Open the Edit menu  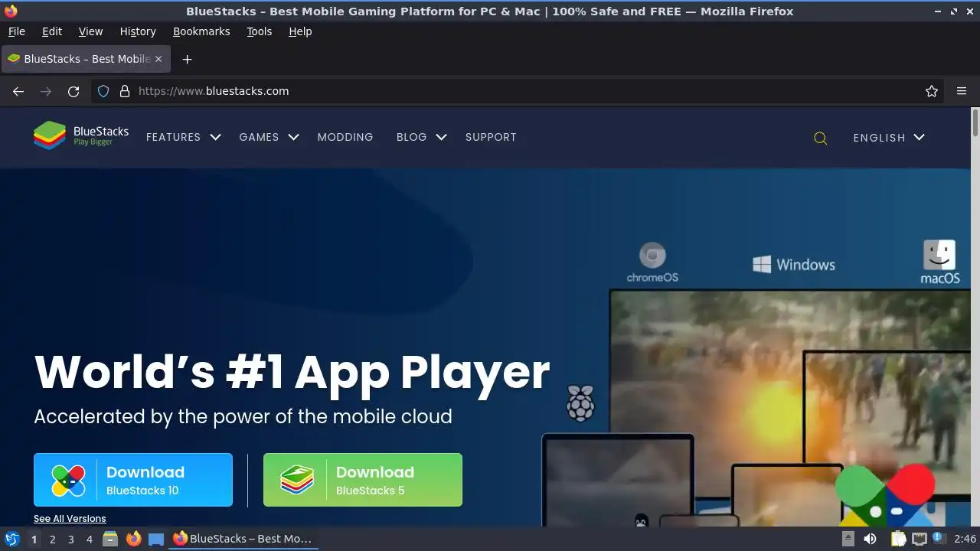(52, 31)
